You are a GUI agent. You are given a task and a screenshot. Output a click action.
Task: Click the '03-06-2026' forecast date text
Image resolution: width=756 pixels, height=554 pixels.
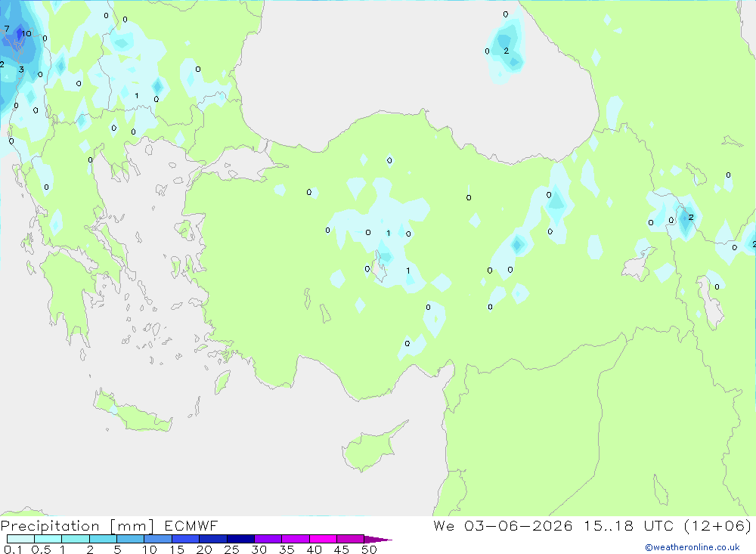coord(519,525)
